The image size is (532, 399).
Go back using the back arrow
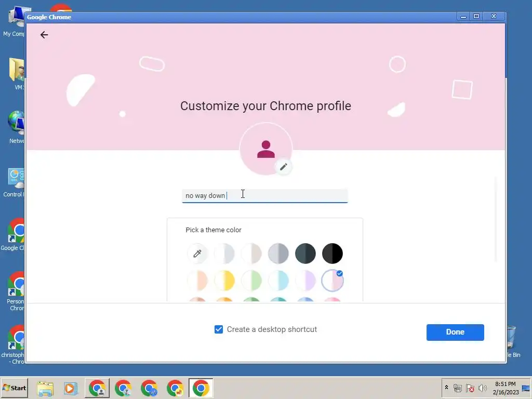(44, 35)
